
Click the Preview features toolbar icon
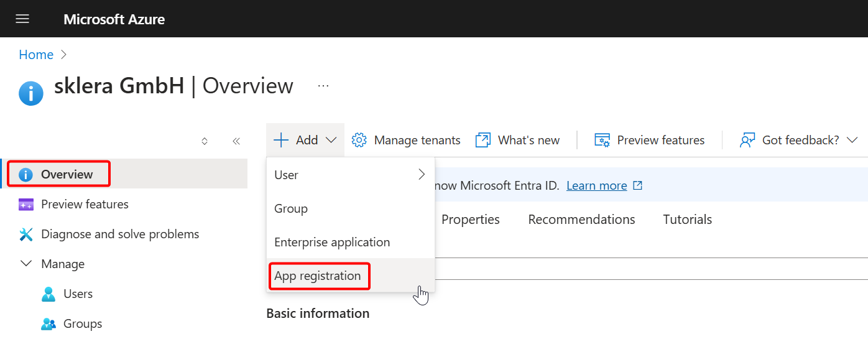click(602, 140)
